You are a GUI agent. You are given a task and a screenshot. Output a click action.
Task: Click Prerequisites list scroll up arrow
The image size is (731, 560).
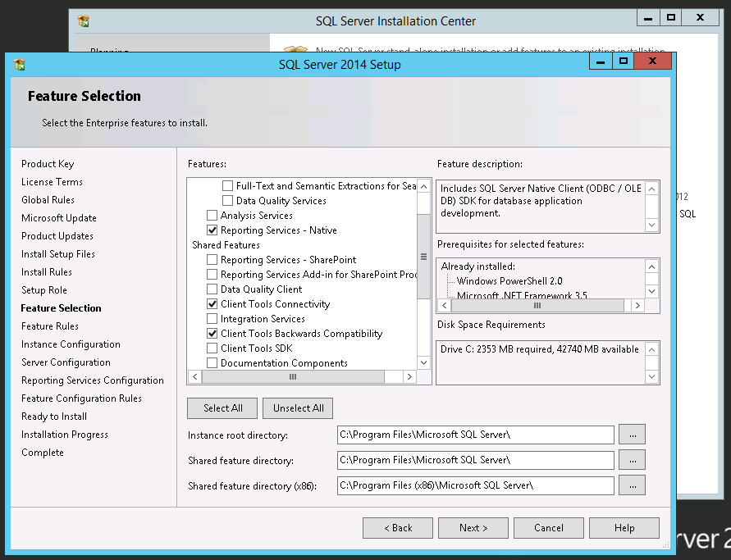pyautogui.click(x=651, y=266)
